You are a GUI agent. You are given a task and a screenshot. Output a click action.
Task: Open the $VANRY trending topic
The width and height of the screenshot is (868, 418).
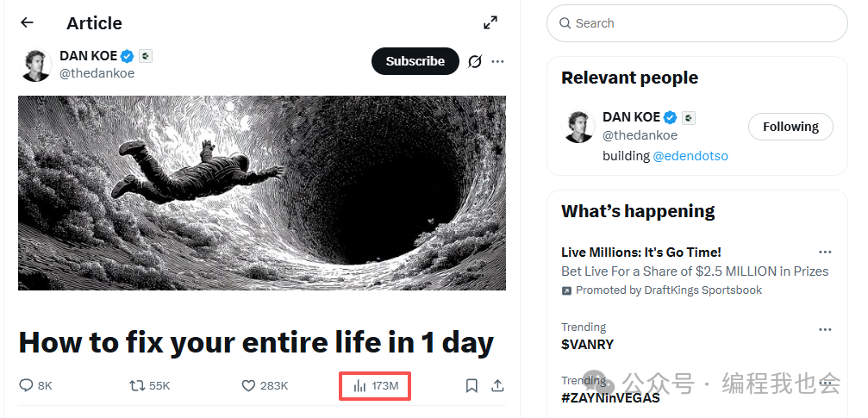click(588, 344)
